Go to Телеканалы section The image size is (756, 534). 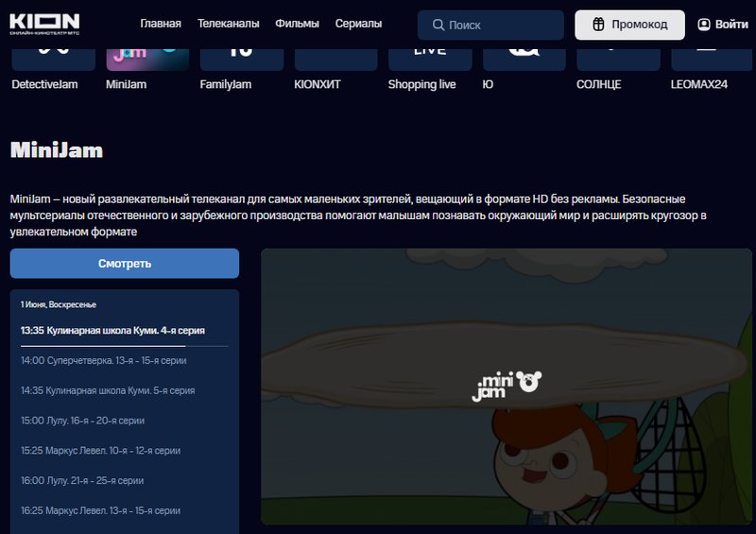tap(228, 25)
